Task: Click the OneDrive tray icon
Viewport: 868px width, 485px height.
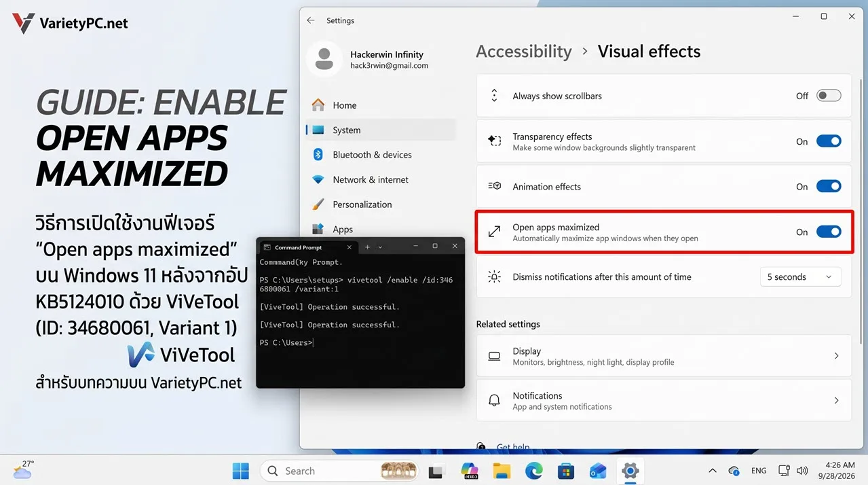Action: (734, 471)
